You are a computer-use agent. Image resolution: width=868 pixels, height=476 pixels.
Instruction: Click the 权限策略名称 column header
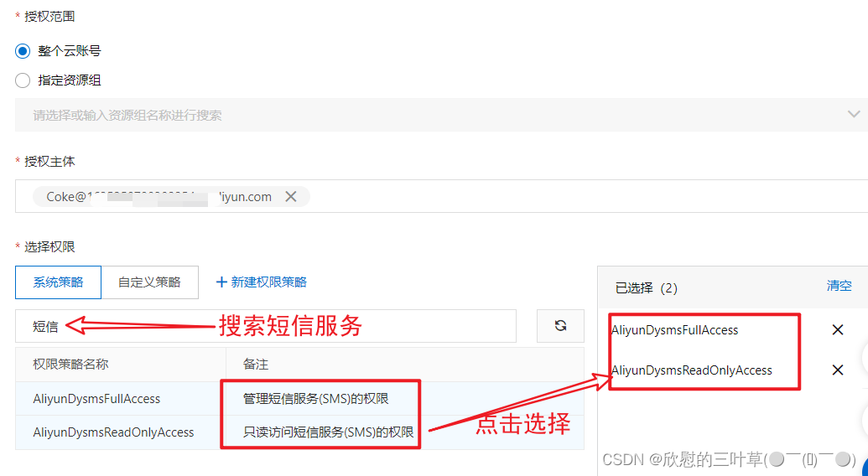coord(70,365)
